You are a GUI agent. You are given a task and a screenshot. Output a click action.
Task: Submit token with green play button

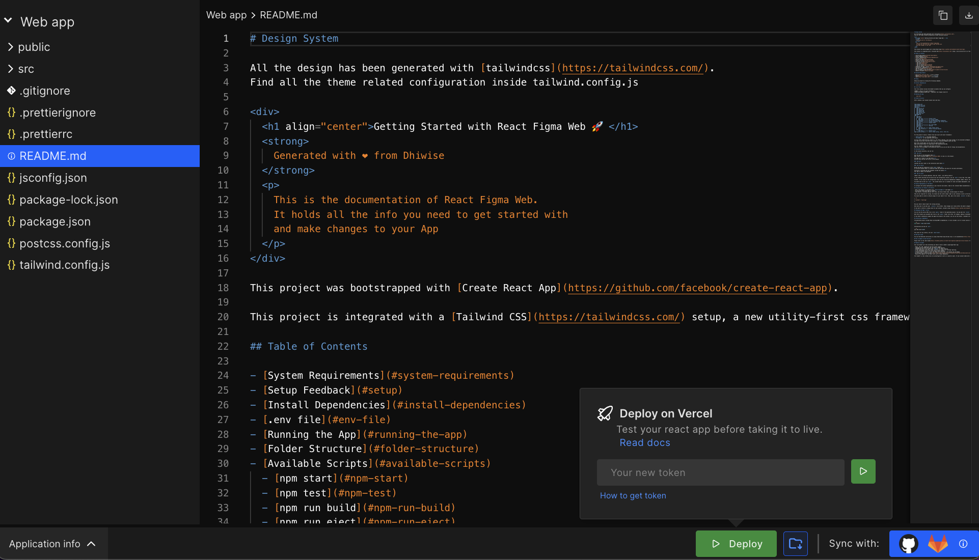863,471
